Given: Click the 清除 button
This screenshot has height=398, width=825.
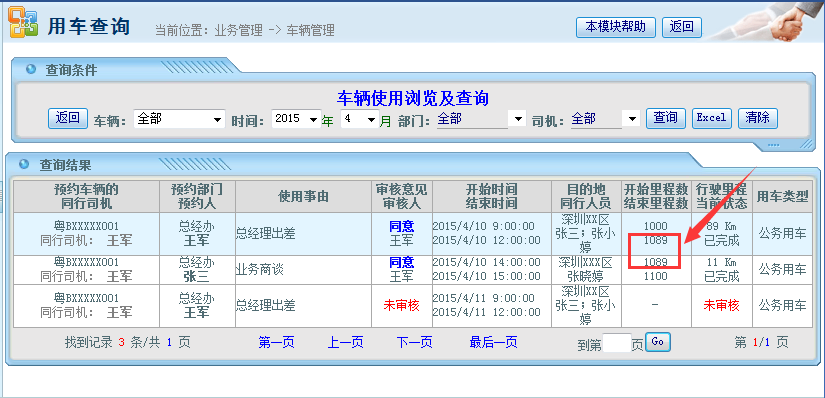Looking at the screenshot, I should click(x=758, y=118).
